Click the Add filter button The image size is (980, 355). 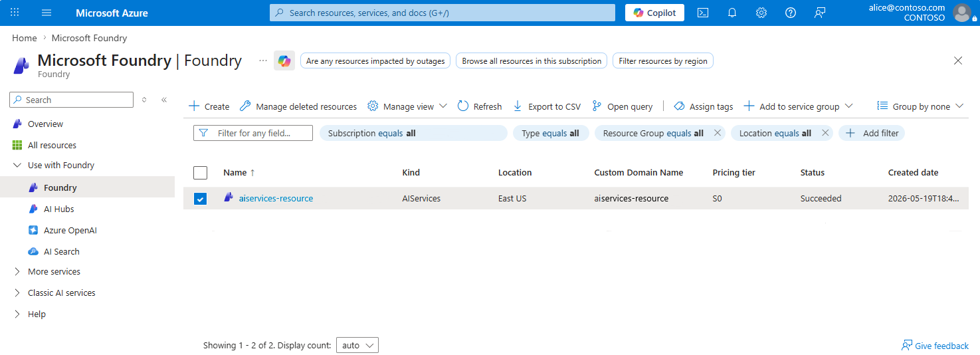872,133
